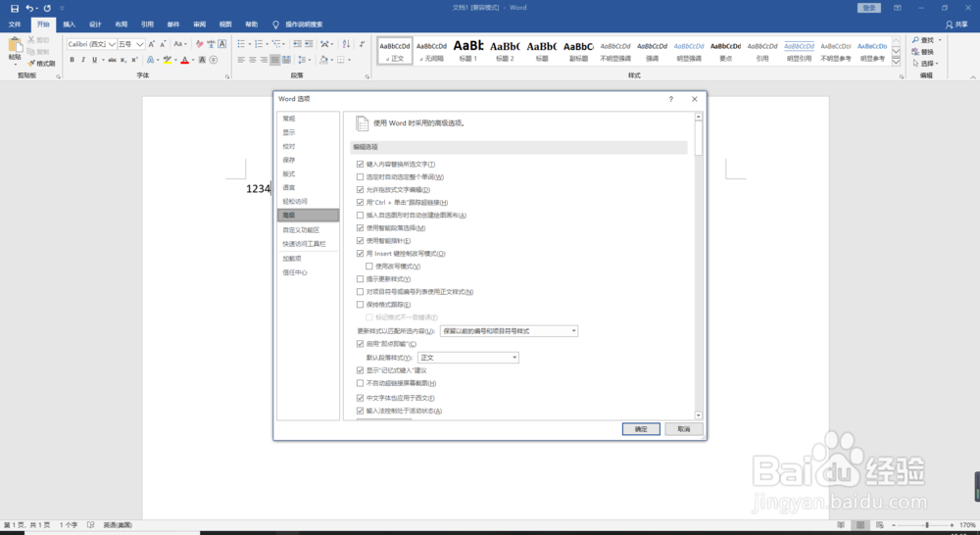Click the 共享 Share button

(x=956, y=24)
